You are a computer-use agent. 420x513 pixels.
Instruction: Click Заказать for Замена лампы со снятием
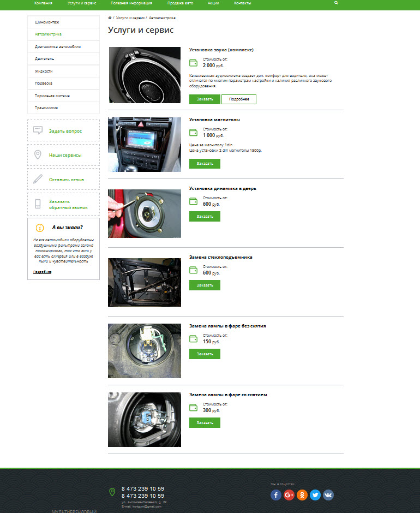205,422
